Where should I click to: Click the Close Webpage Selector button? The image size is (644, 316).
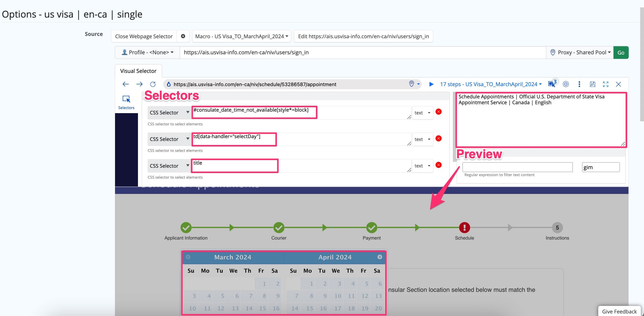[x=144, y=36]
